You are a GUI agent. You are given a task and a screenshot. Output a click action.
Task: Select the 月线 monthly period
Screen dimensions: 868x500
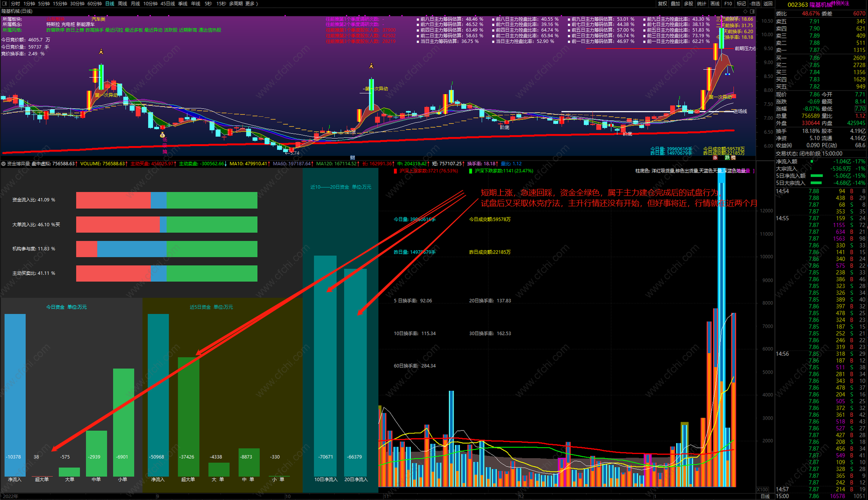coord(135,4)
